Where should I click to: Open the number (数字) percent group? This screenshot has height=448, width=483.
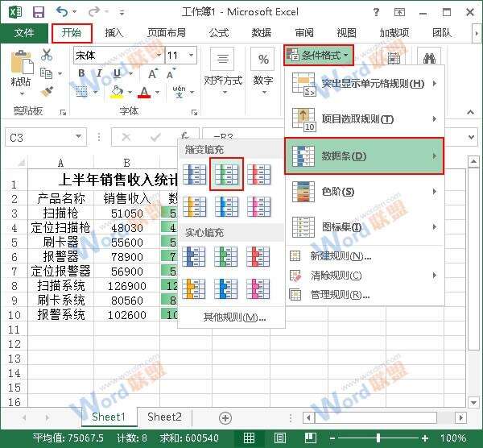(x=263, y=73)
